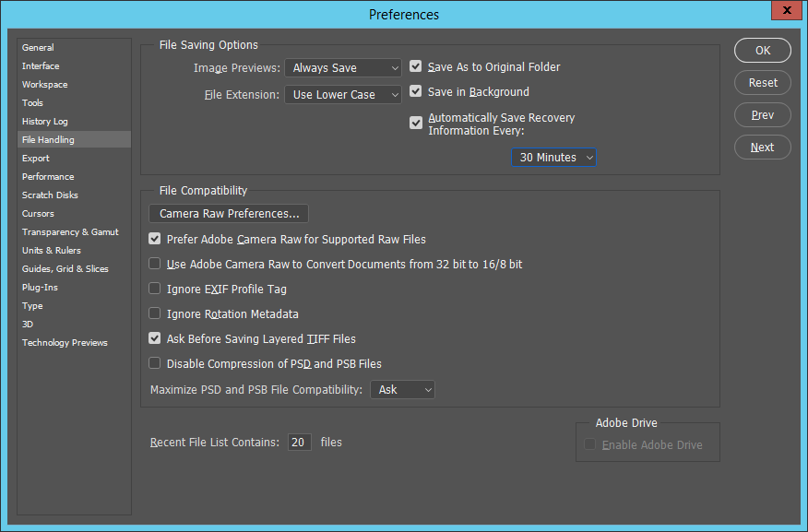Enable Disable Compression of PSD and PSB Files
Viewport: 808px width, 532px height.
[155, 363]
